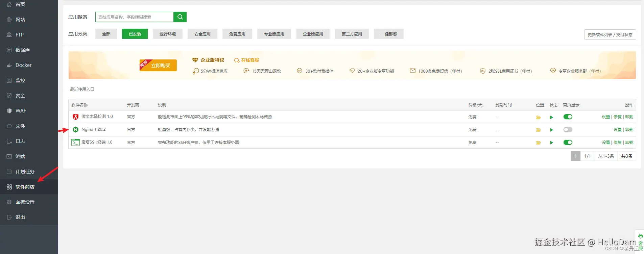Open 终端 in the sidebar
644x254 pixels.
(29, 156)
